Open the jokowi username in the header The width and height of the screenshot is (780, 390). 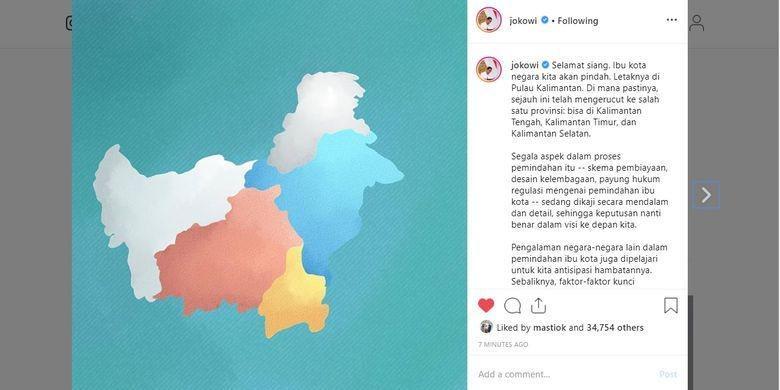pyautogui.click(x=523, y=21)
